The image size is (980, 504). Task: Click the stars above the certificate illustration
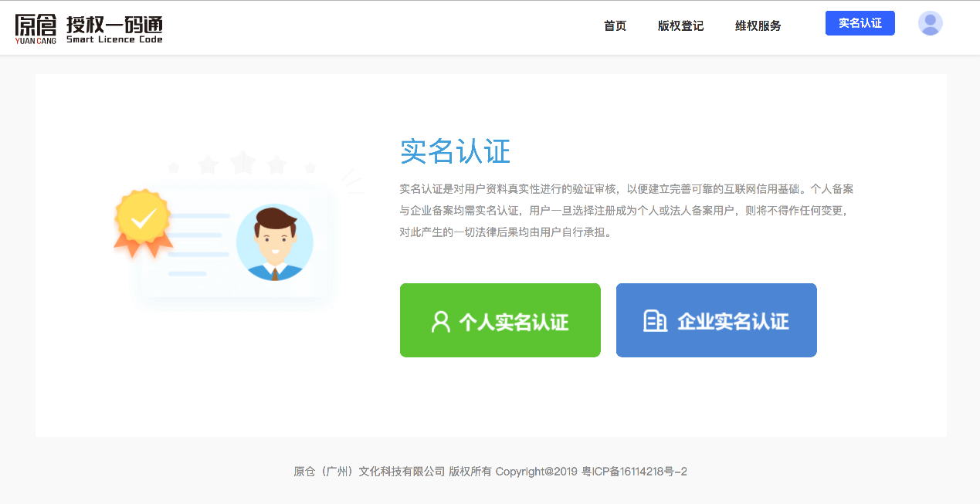click(242, 163)
